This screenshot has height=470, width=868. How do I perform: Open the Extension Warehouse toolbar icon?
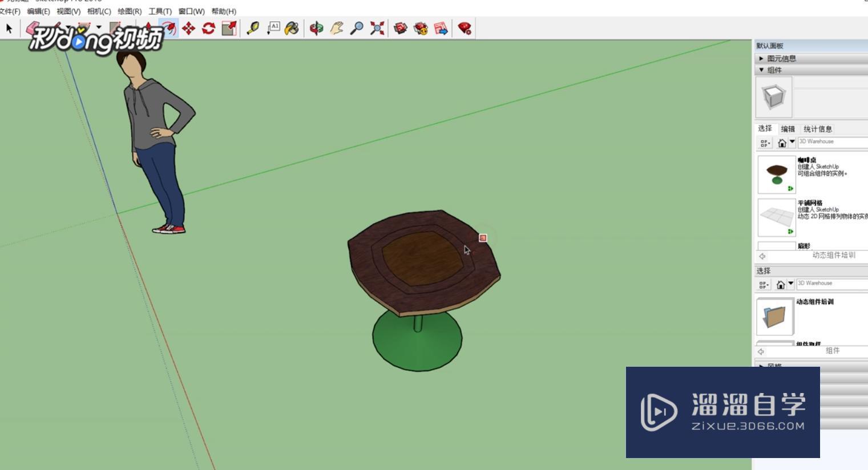pos(421,28)
